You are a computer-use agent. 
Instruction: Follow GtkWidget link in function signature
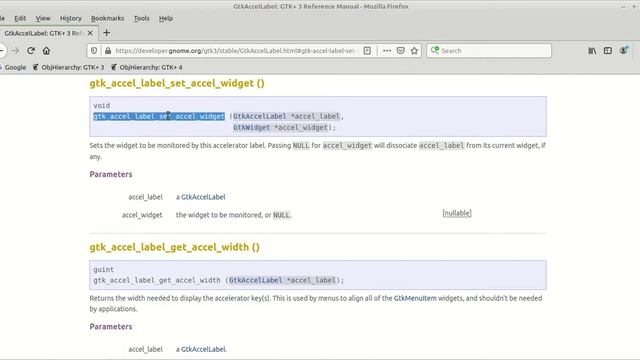tap(251, 127)
